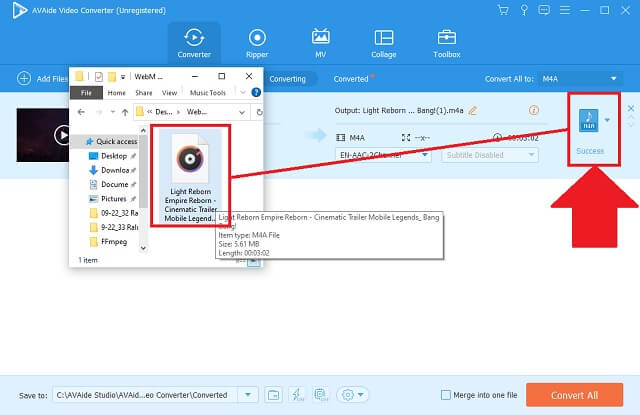Open the feedback chat icon

(x=544, y=10)
